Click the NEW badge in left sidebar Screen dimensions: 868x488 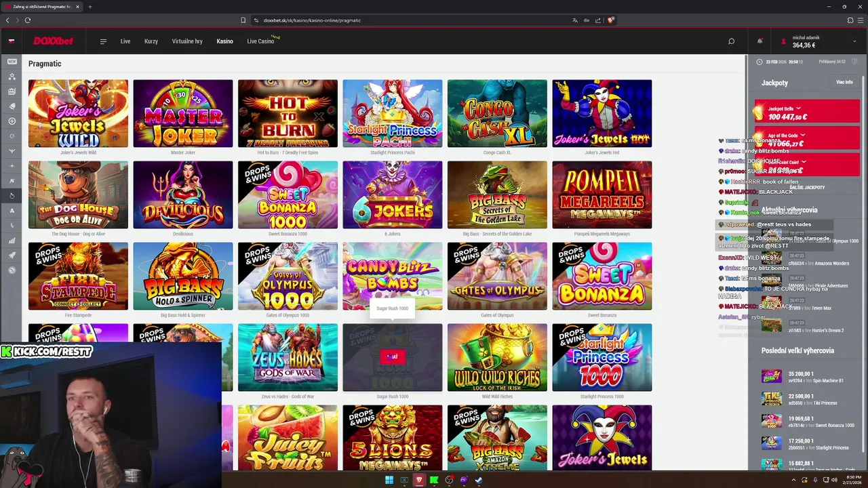coord(12,62)
